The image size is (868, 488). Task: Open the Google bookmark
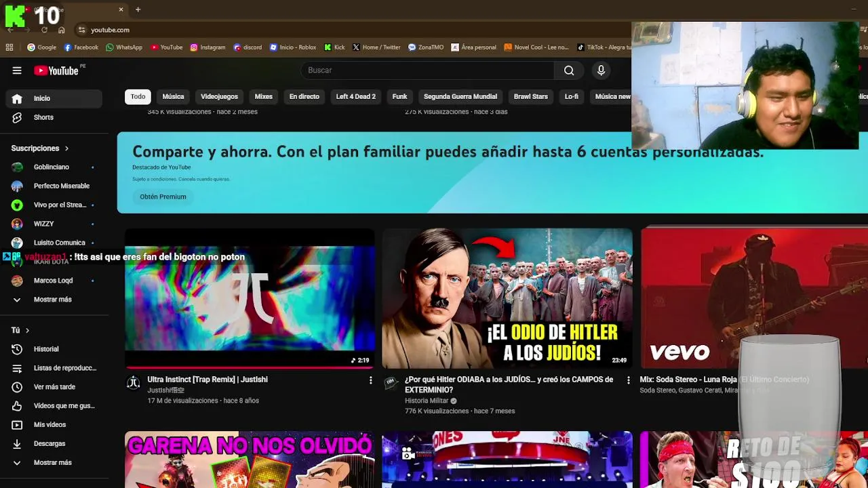tap(41, 47)
